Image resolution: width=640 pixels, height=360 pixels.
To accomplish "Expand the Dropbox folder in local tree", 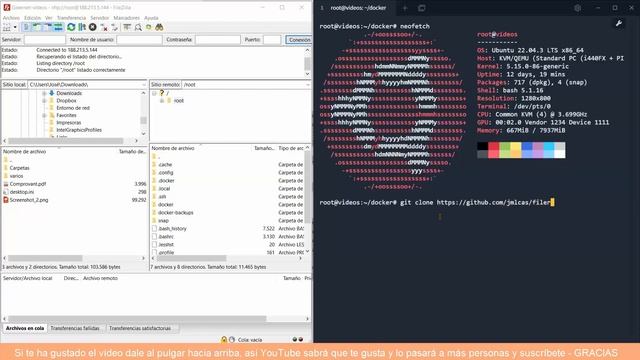I will [x=44, y=101].
